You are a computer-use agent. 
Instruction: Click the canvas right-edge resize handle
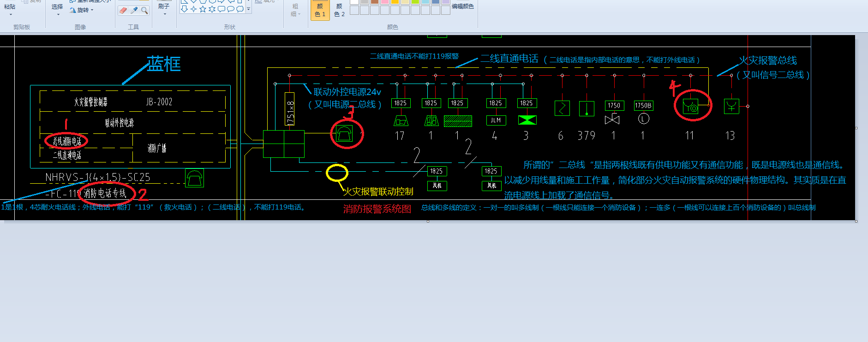856,128
